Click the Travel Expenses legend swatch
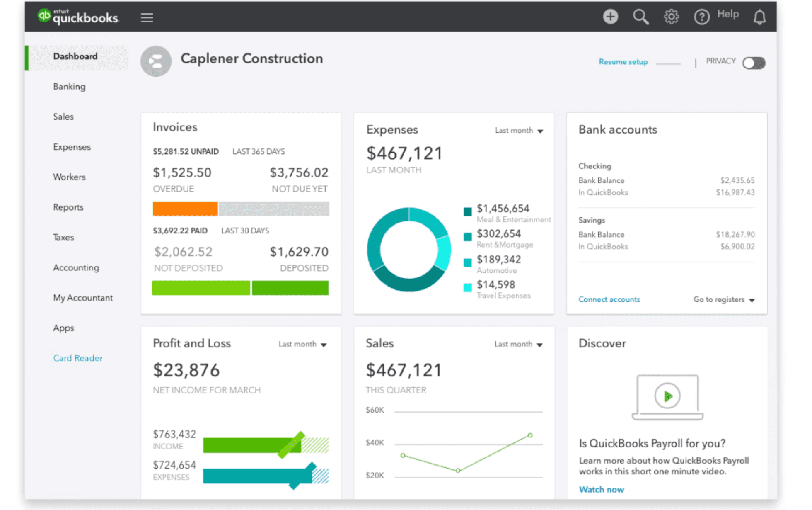The height and width of the screenshot is (510, 812). pos(467,288)
